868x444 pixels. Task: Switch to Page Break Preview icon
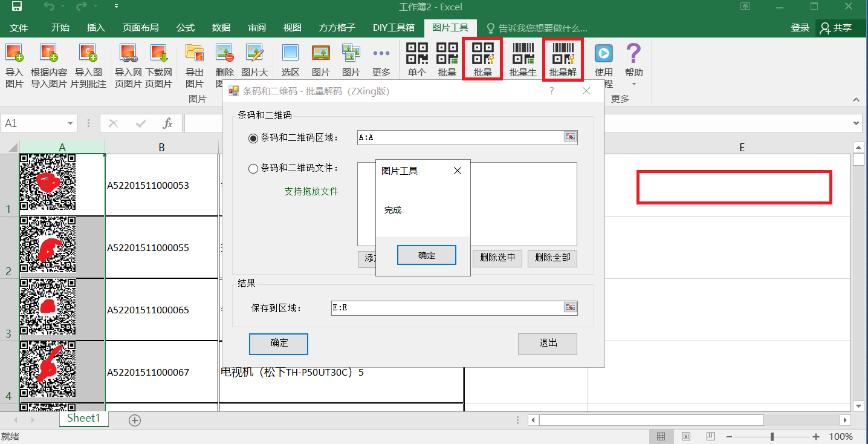click(711, 437)
